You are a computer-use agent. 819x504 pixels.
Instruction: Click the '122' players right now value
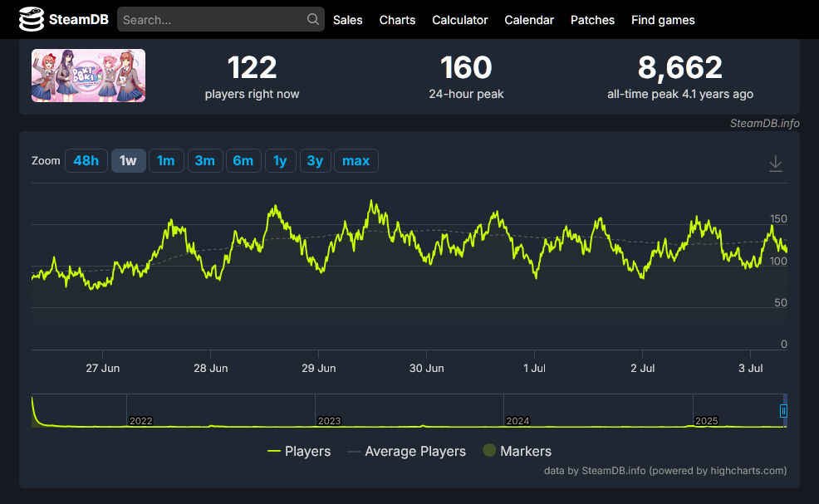click(x=253, y=68)
